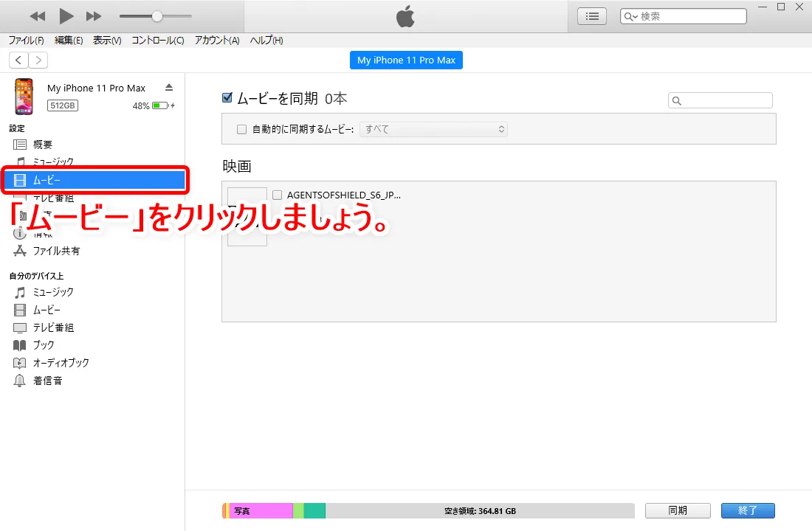812x531 pixels.
Task: Toggle the ムービーを同期 checkbox
Action: pos(227,97)
